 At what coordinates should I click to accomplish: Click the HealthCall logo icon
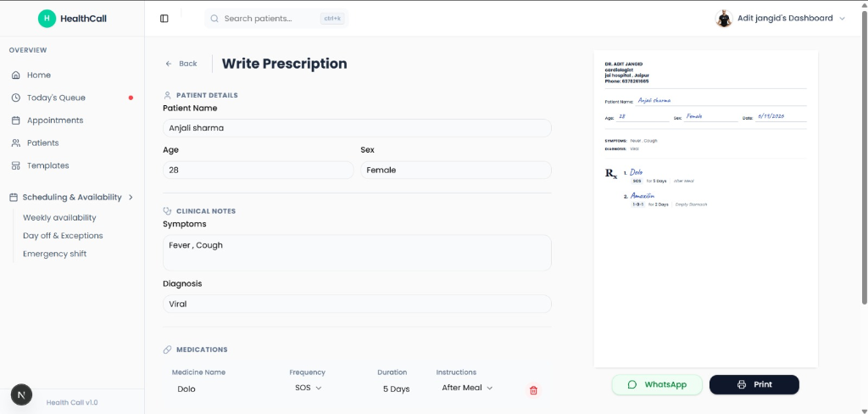[x=47, y=19]
